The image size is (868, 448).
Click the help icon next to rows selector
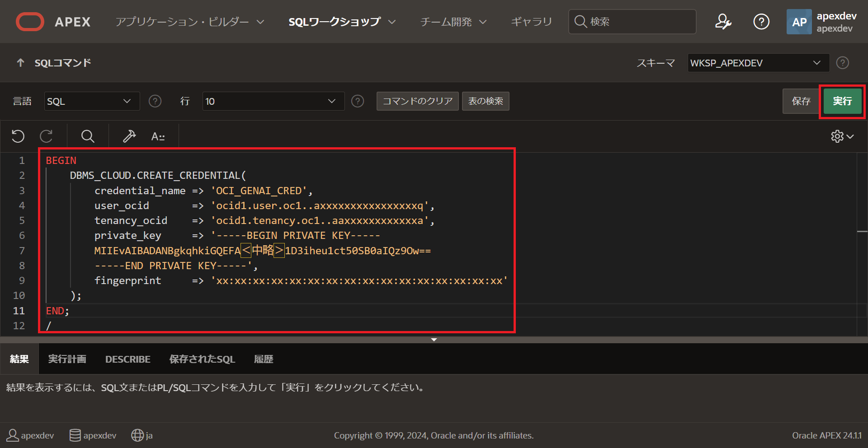tap(358, 101)
